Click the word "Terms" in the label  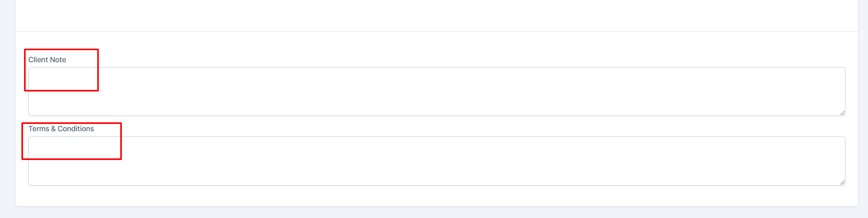(39, 129)
